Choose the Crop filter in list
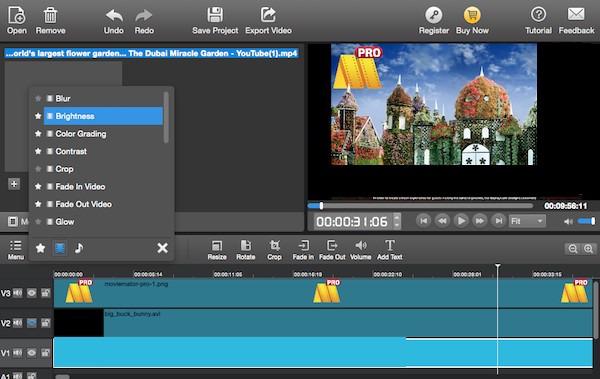600x379 pixels. pyautogui.click(x=103, y=169)
